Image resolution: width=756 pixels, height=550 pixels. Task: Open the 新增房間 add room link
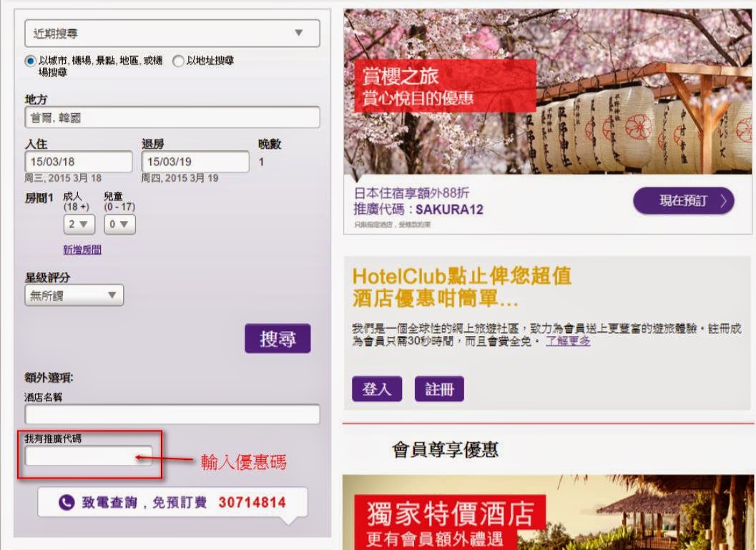click(82, 250)
